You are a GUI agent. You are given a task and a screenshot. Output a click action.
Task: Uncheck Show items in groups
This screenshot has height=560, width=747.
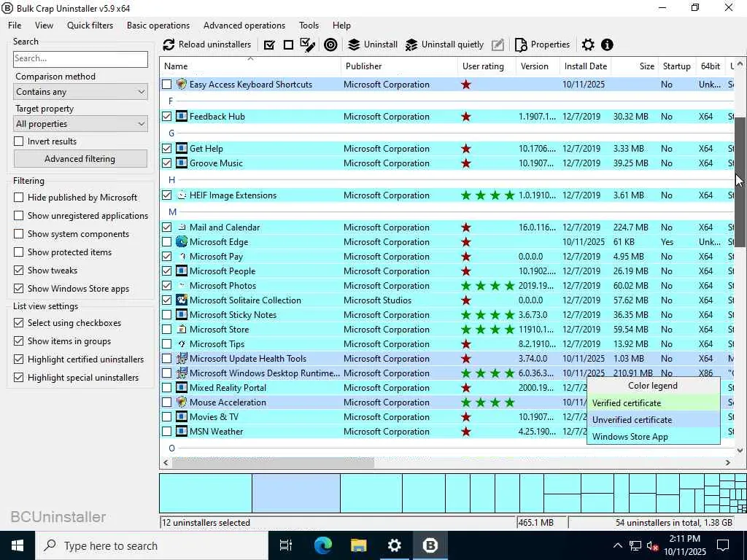[x=18, y=341]
